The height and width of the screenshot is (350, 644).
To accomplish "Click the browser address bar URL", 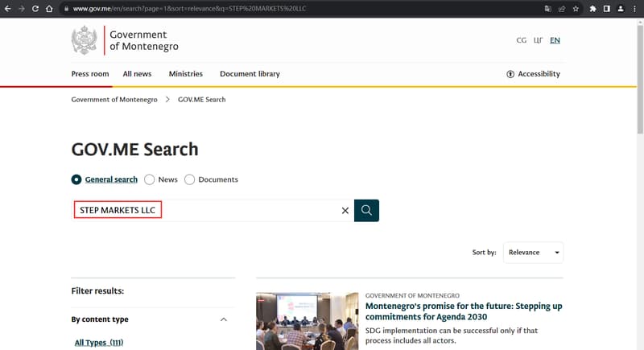I will [x=189, y=9].
